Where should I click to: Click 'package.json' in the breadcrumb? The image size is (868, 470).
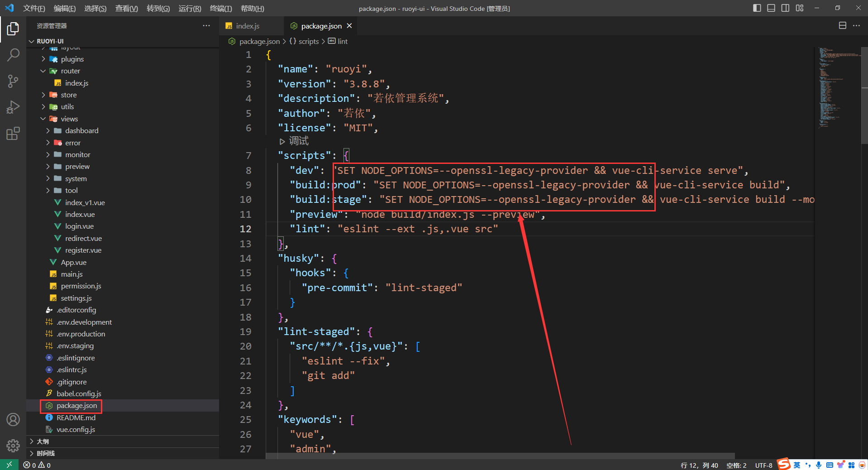(x=259, y=41)
